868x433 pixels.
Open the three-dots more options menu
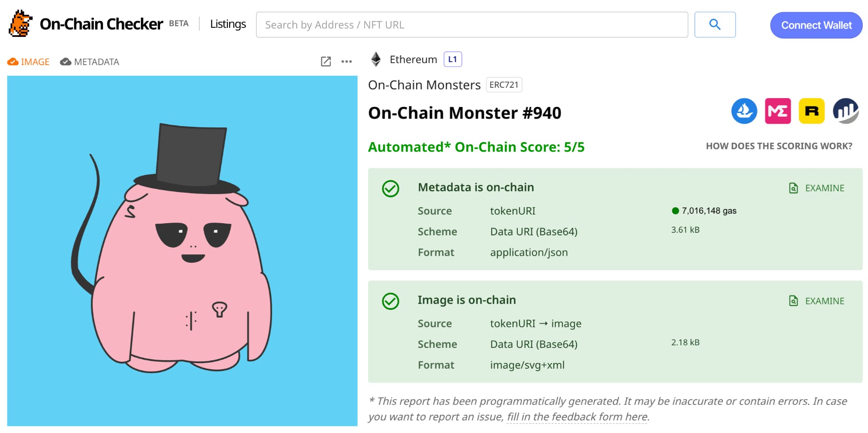(x=346, y=62)
